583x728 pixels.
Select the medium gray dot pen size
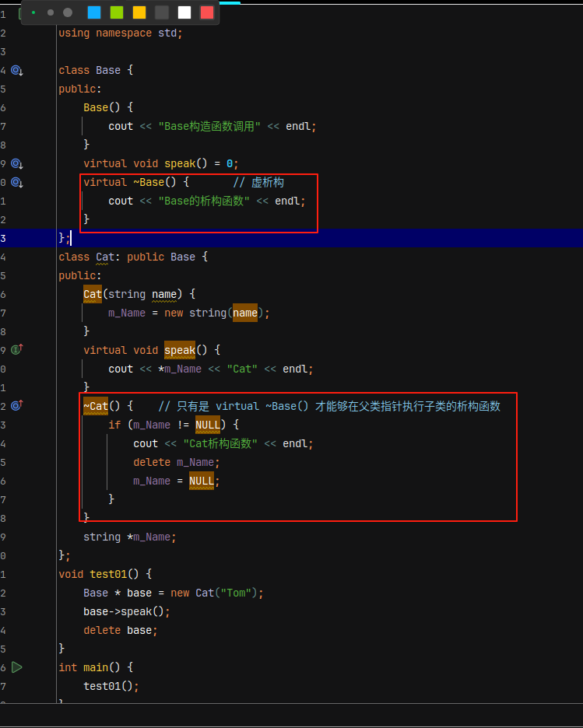[51, 12]
